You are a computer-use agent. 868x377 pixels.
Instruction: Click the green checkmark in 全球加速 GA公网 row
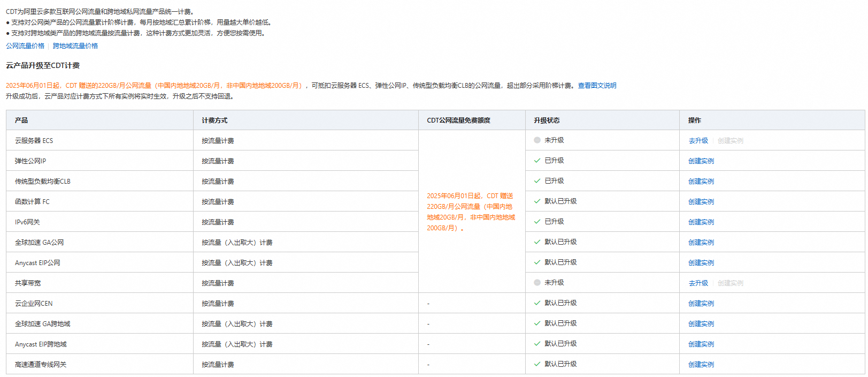click(537, 242)
